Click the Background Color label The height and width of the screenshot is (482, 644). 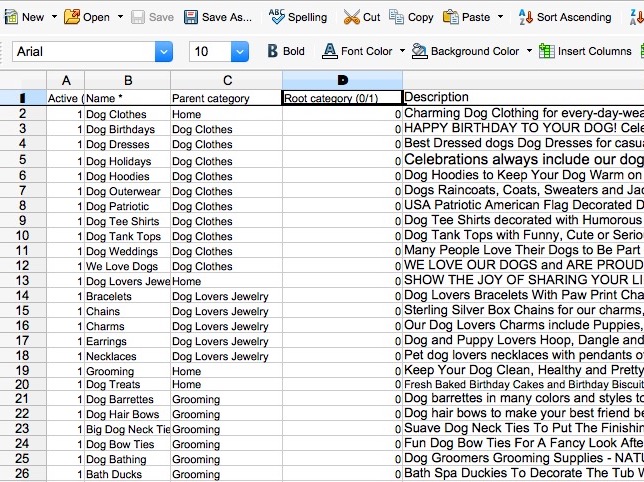[x=475, y=51]
